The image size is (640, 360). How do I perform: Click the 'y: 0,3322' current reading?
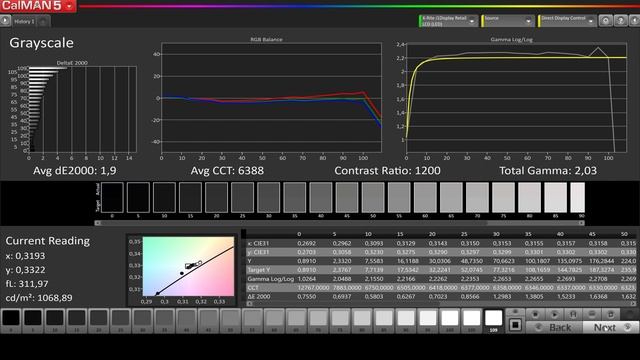tap(25, 270)
